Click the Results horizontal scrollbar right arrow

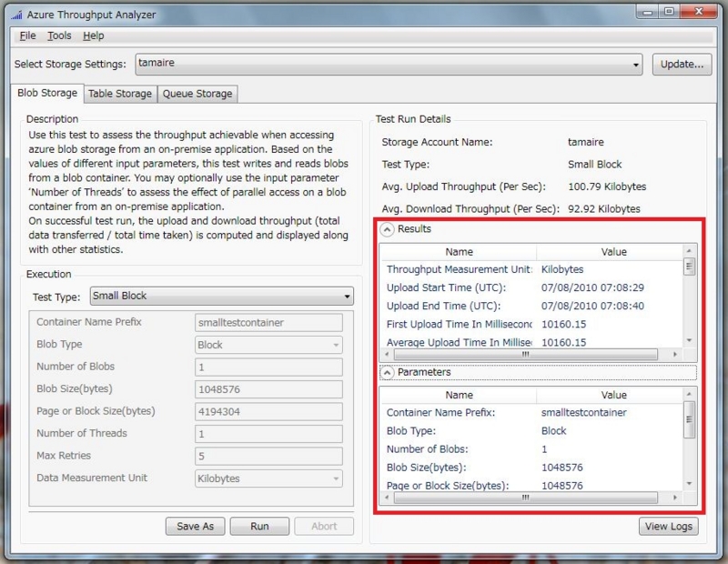point(675,355)
